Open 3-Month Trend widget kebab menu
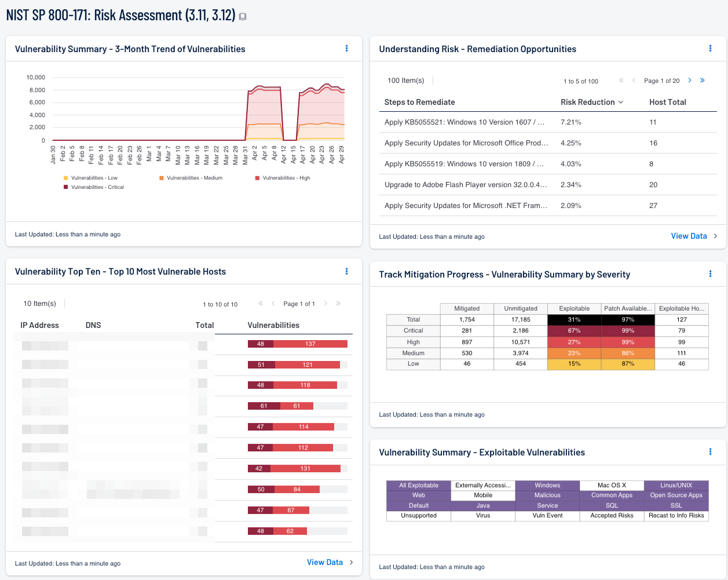Image resolution: width=728 pixels, height=580 pixels. (346, 49)
